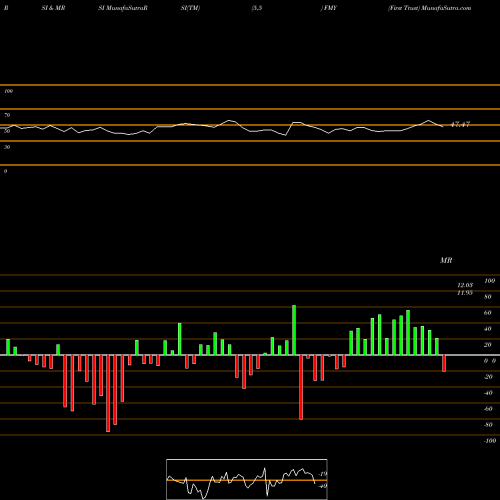
Task: Click the 'FMY' ticker text in header
Action: (x=330, y=8)
